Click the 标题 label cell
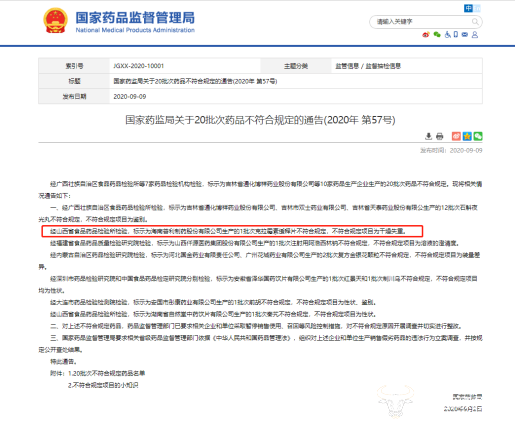The width and height of the screenshot is (516, 421). [74, 81]
